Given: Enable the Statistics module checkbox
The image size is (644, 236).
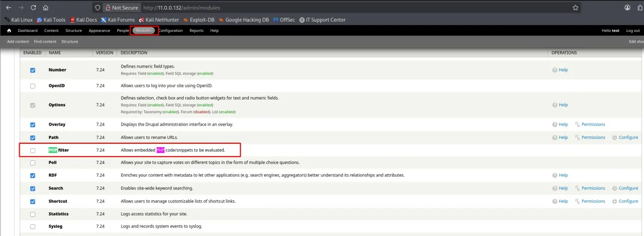Looking at the screenshot, I should tap(33, 214).
